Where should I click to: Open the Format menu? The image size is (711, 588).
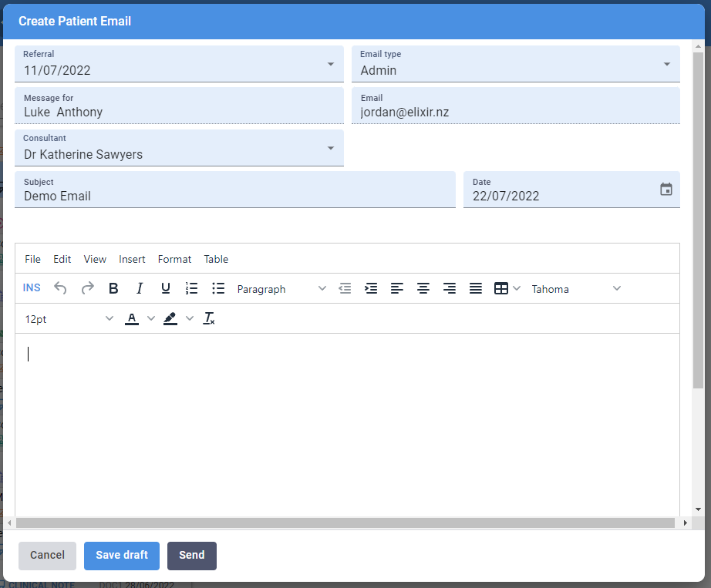174,259
